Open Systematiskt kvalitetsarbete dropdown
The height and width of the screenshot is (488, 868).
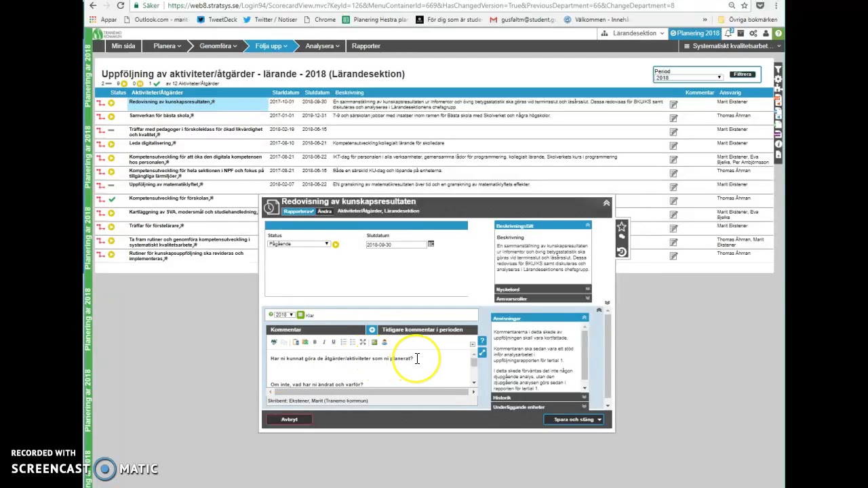732,46
